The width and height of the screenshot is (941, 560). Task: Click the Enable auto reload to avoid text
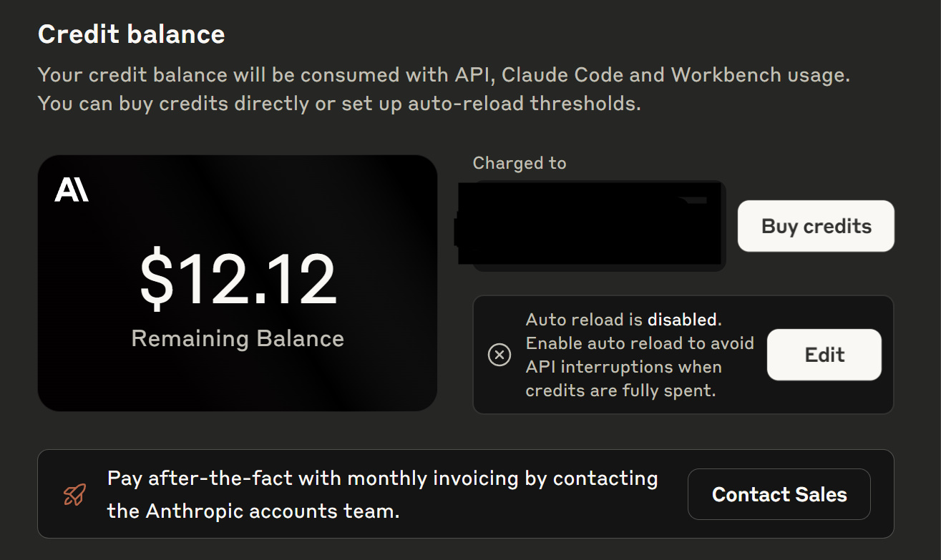coord(640,343)
